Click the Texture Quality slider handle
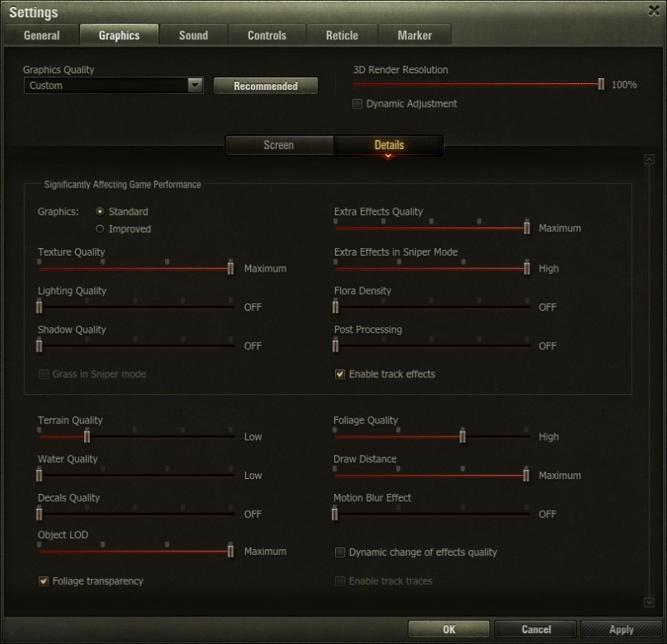This screenshot has height=644, width=667. click(230, 268)
